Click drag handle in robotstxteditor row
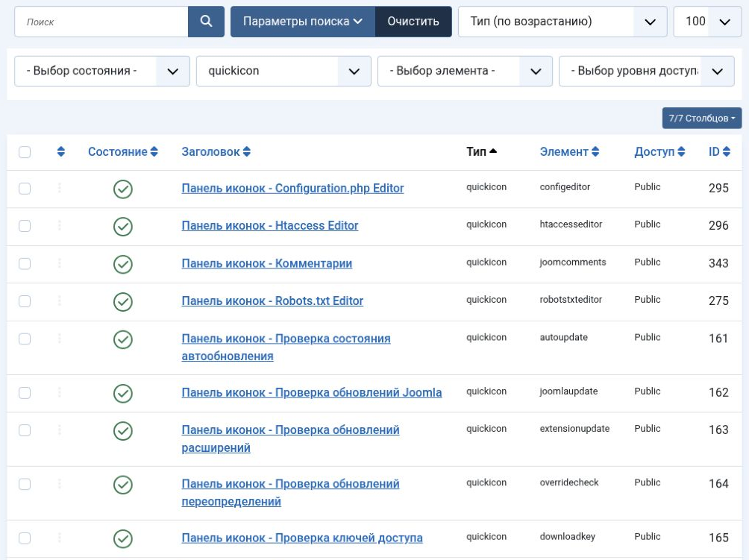Screen dimensions: 749x560 (60, 301)
